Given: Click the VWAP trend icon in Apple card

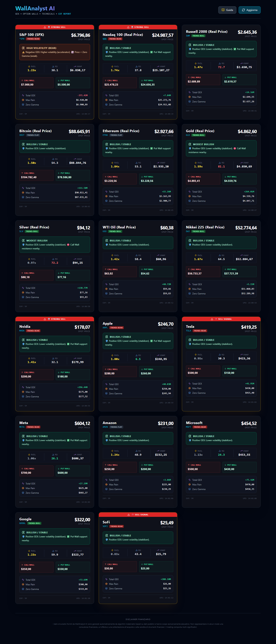Looking at the screenshot, I should coord(158,355).
